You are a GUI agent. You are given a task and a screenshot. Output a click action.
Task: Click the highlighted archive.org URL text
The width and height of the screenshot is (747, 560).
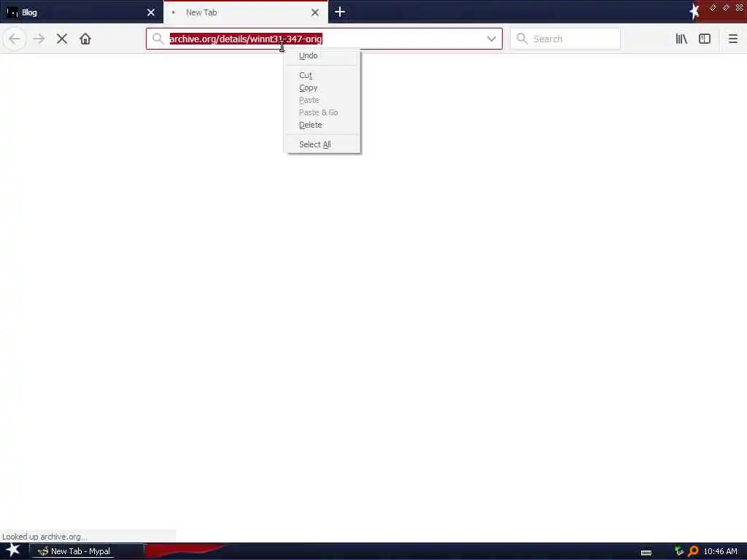tap(246, 39)
